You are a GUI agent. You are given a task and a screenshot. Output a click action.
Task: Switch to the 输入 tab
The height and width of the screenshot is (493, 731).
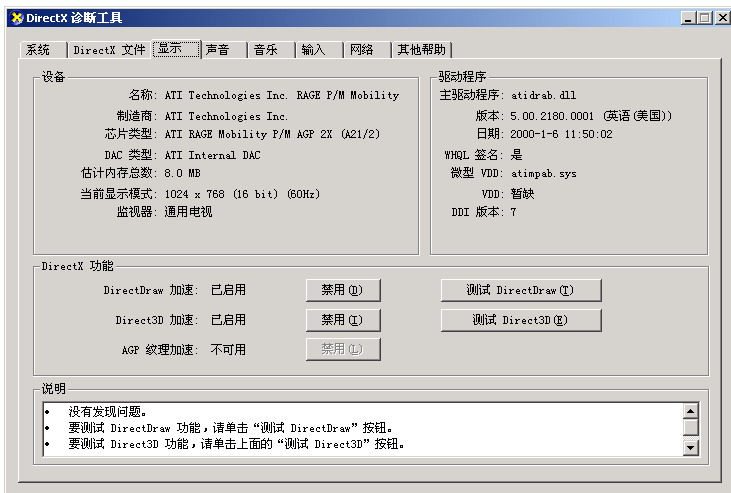tap(319, 49)
